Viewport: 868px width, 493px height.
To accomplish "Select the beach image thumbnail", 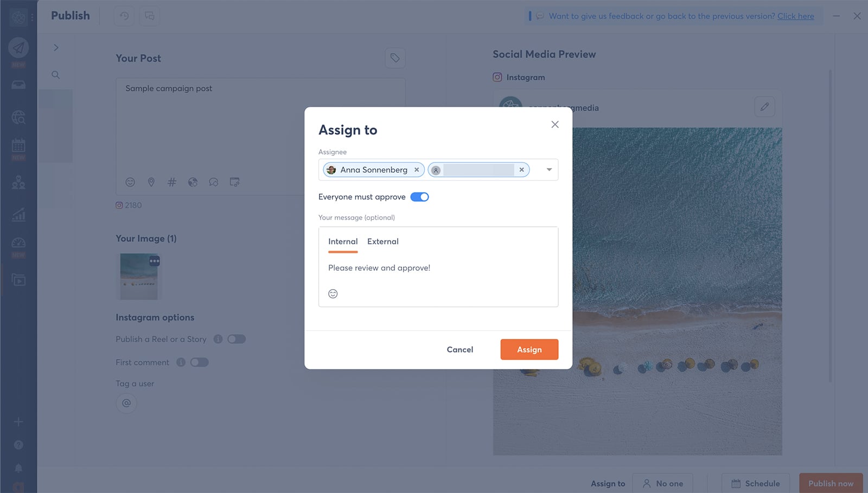I will (x=139, y=277).
